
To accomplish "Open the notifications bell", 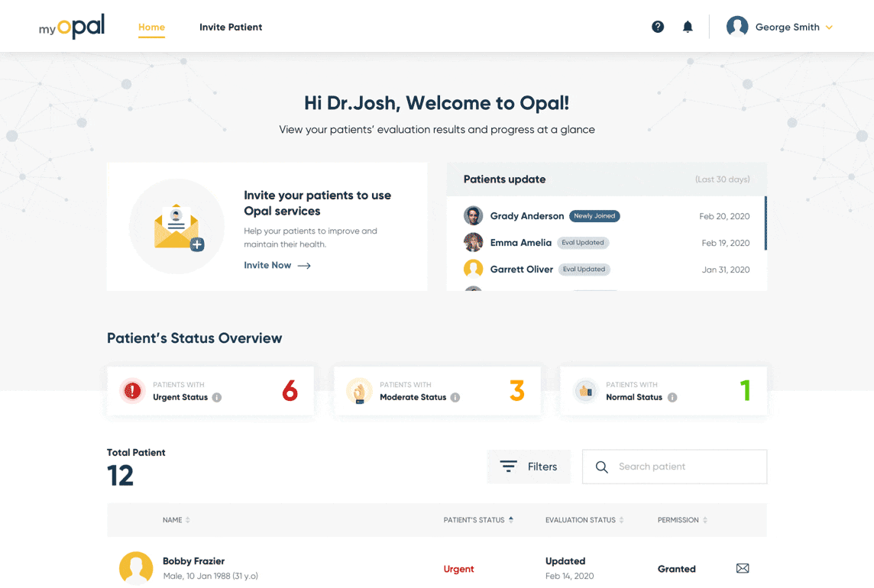I will [688, 27].
